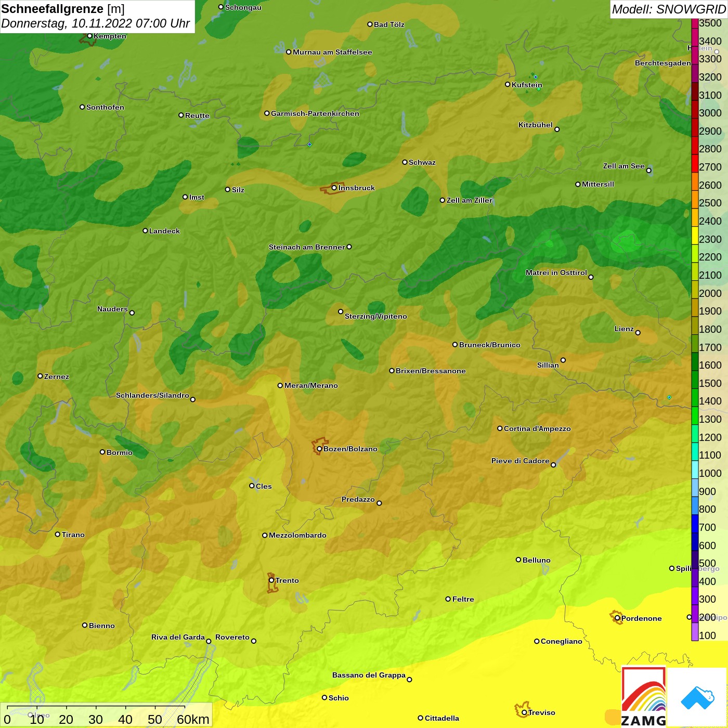Click the Schlanders/Silandro label
This screenshot has width=728, height=728.
pyautogui.click(x=152, y=395)
